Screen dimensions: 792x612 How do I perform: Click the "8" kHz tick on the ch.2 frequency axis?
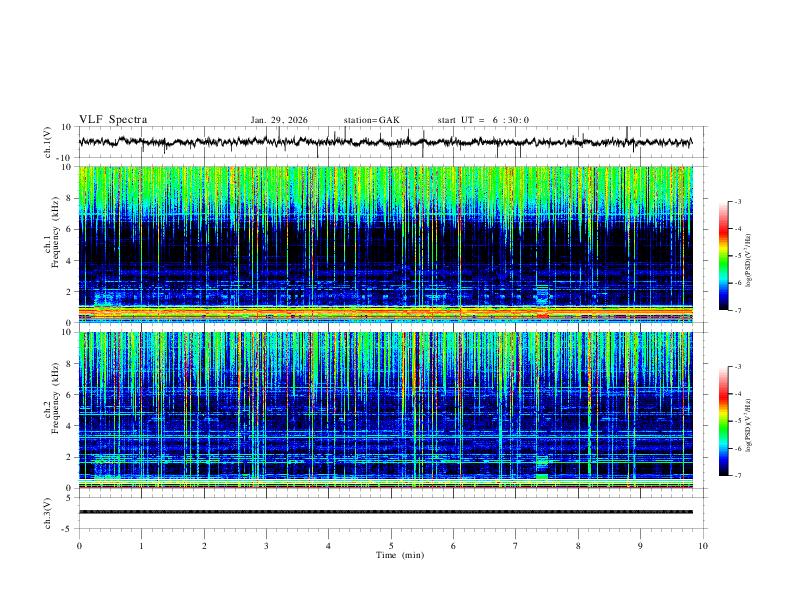tap(69, 364)
